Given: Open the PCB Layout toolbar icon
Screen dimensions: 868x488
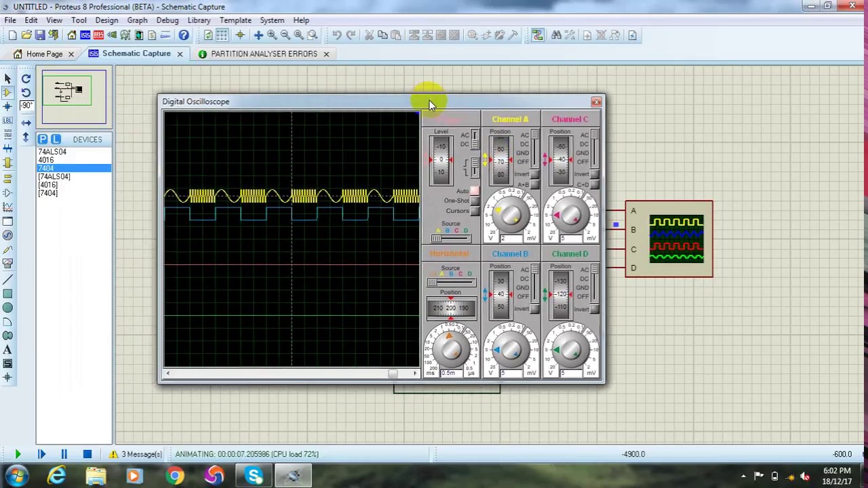Looking at the screenshot, I should coord(98,35).
